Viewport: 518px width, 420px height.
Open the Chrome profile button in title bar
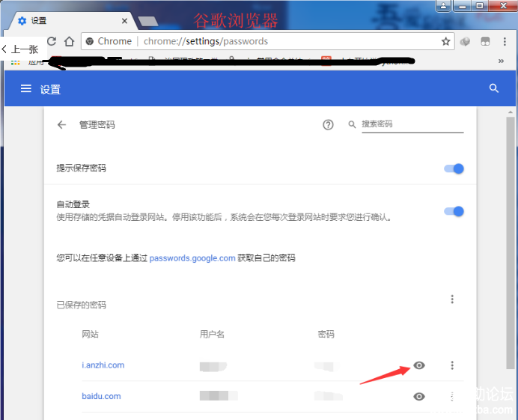443,6
